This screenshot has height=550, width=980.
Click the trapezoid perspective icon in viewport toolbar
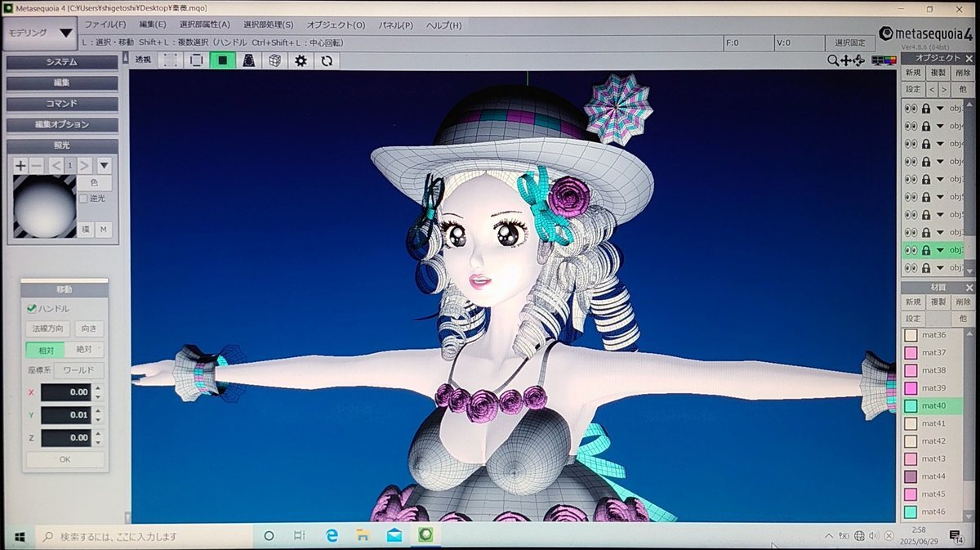pos(248,60)
